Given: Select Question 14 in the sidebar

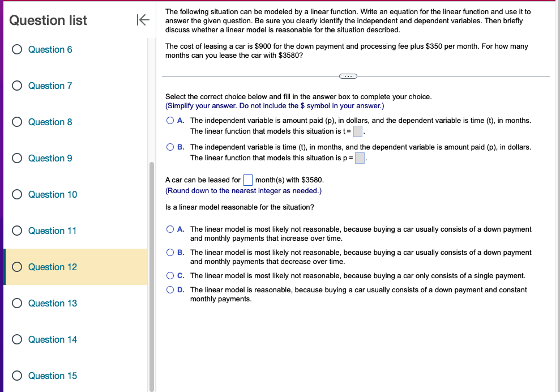Looking at the screenshot, I should [53, 339].
